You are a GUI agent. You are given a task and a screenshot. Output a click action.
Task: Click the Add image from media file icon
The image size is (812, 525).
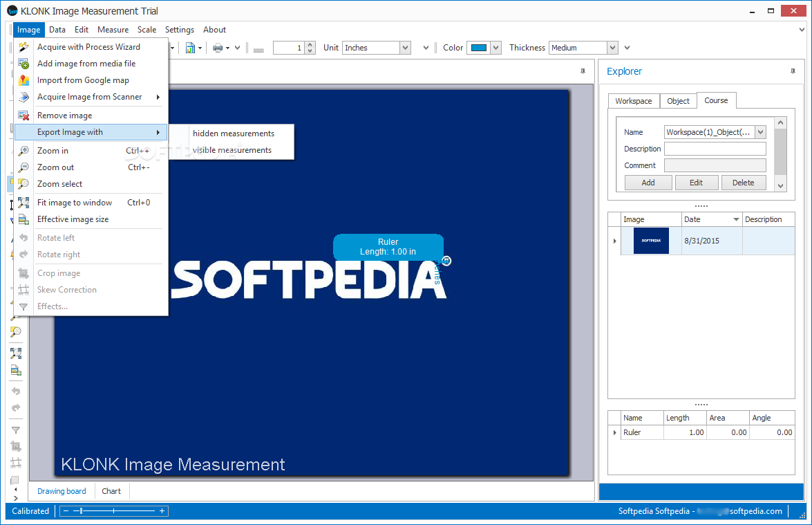coord(23,64)
